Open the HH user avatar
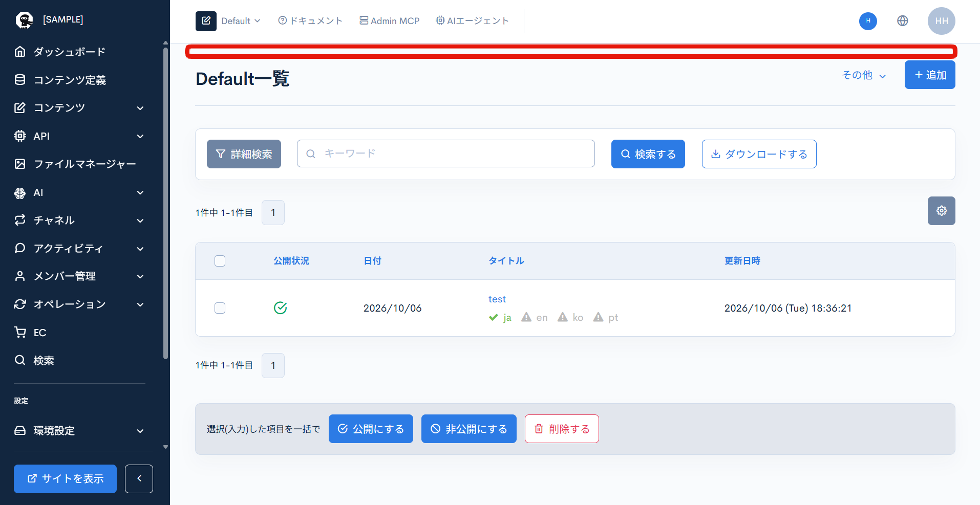This screenshot has height=505, width=980. click(x=941, y=21)
